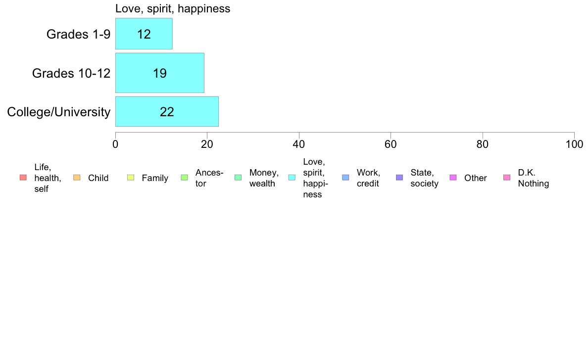The image size is (588, 364).
Task: Click the Grades 10-12 bar showing 19
Action: pyautogui.click(x=160, y=73)
